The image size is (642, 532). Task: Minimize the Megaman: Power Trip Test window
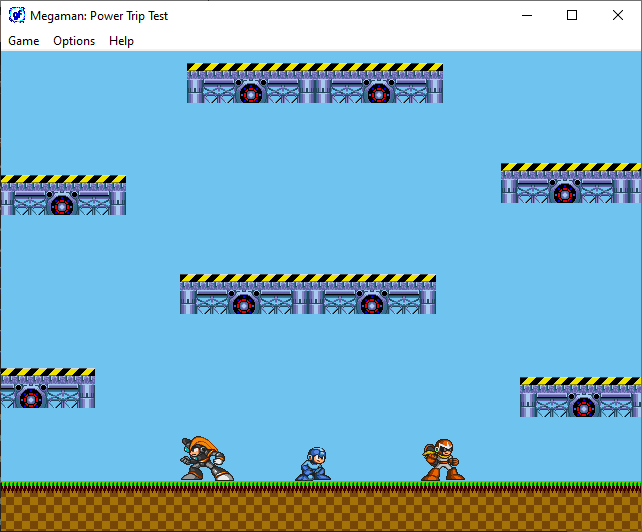click(527, 16)
